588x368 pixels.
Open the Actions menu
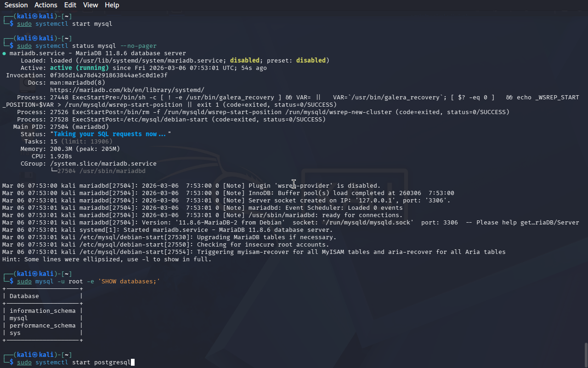click(x=46, y=5)
